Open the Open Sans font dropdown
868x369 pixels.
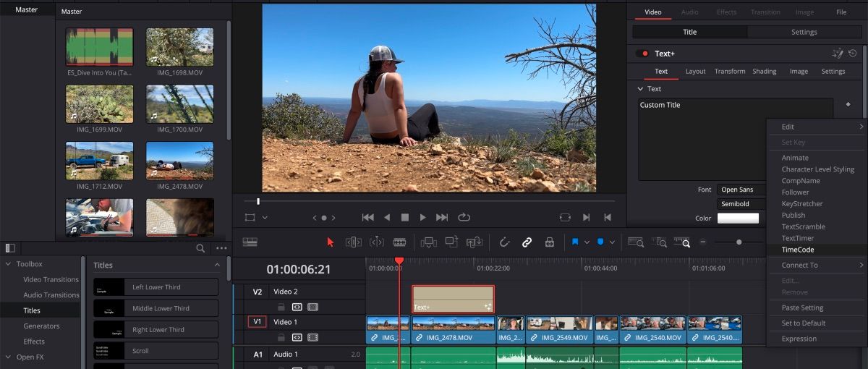point(741,190)
